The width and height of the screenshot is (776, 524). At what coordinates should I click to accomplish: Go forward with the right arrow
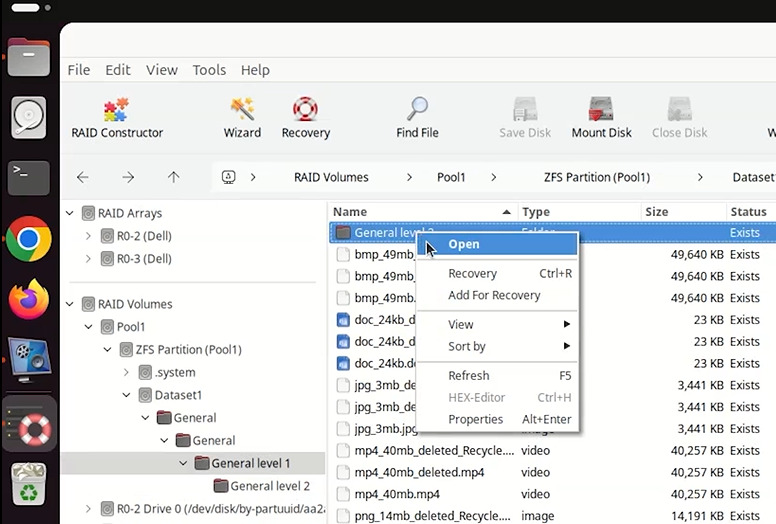(x=128, y=177)
